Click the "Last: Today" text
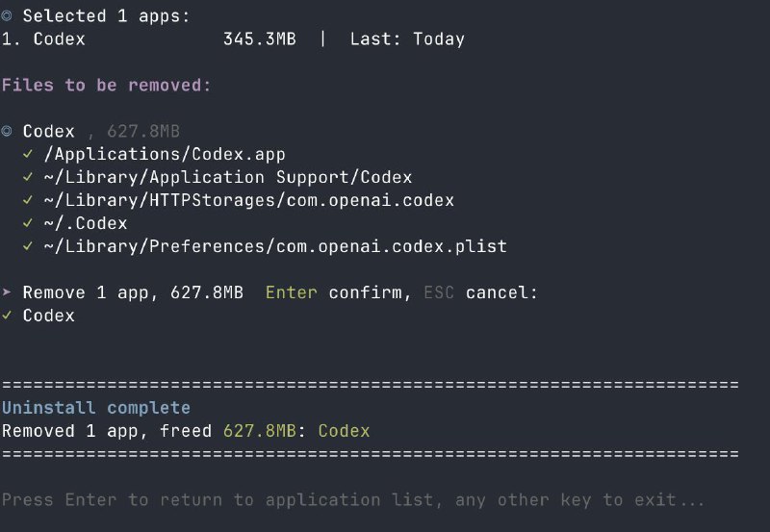 click(406, 39)
